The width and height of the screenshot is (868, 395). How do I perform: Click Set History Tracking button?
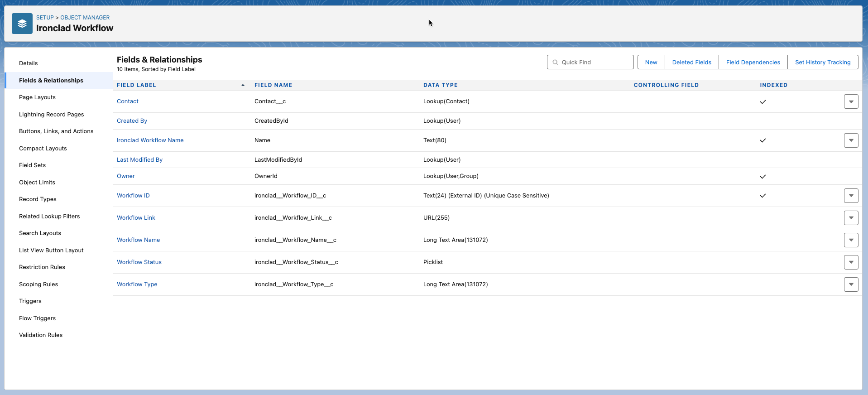[823, 63]
